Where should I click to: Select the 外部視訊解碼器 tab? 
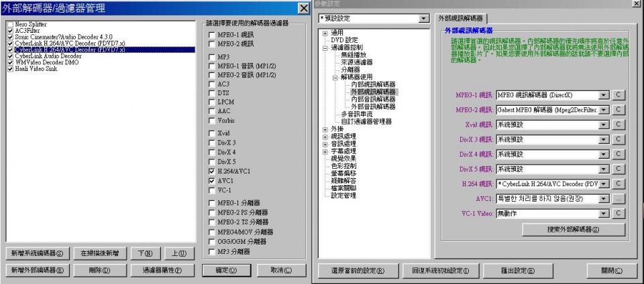click(460, 19)
